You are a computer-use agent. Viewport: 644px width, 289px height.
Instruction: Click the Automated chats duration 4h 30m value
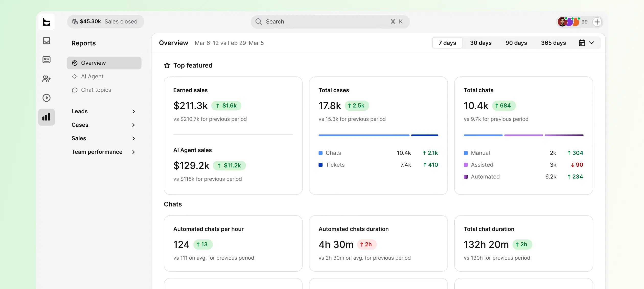click(x=336, y=245)
